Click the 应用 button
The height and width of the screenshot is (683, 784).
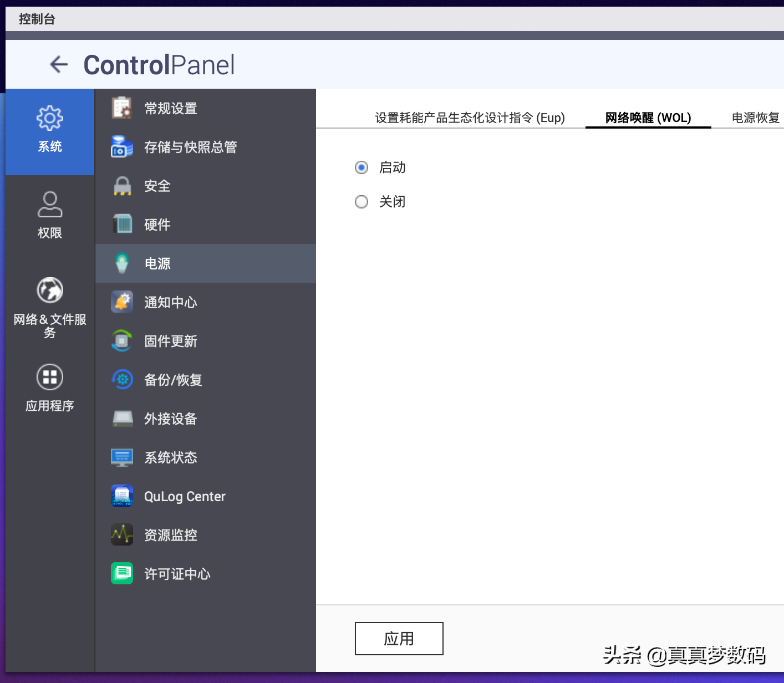pyautogui.click(x=399, y=639)
